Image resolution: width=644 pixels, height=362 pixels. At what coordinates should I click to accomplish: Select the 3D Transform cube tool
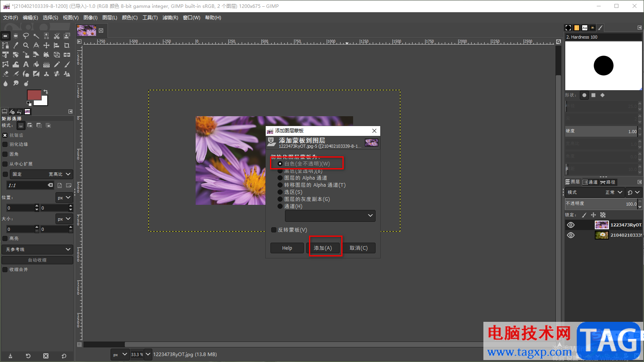coord(57,55)
